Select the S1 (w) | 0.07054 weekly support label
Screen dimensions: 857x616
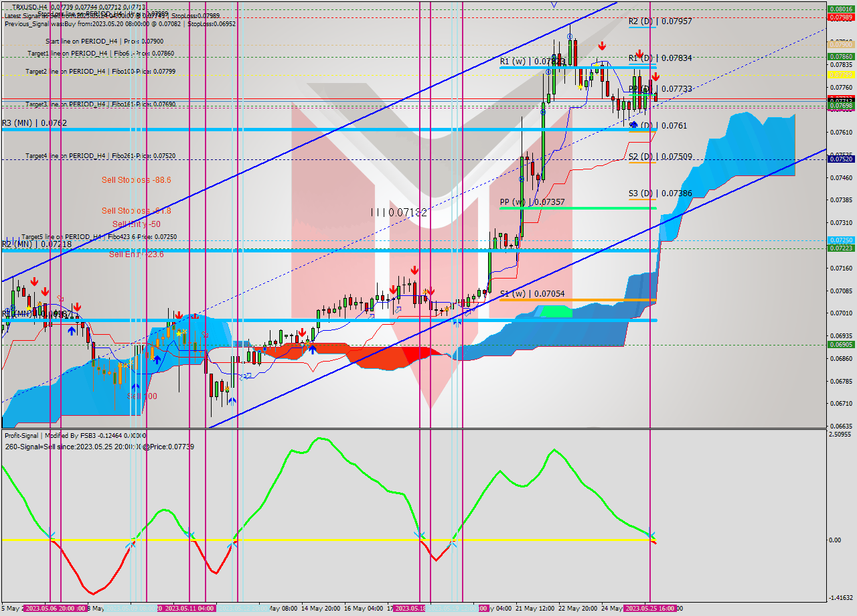(532, 293)
